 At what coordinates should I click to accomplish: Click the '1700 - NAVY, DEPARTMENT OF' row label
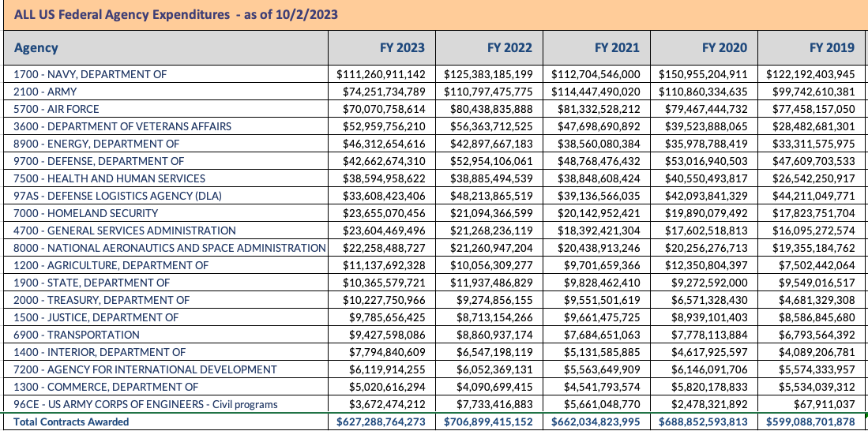click(90, 73)
